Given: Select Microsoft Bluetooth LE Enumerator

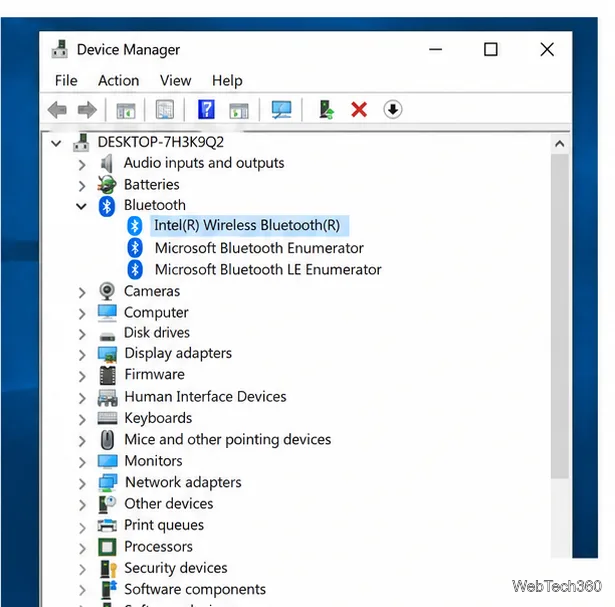Looking at the screenshot, I should (x=268, y=270).
